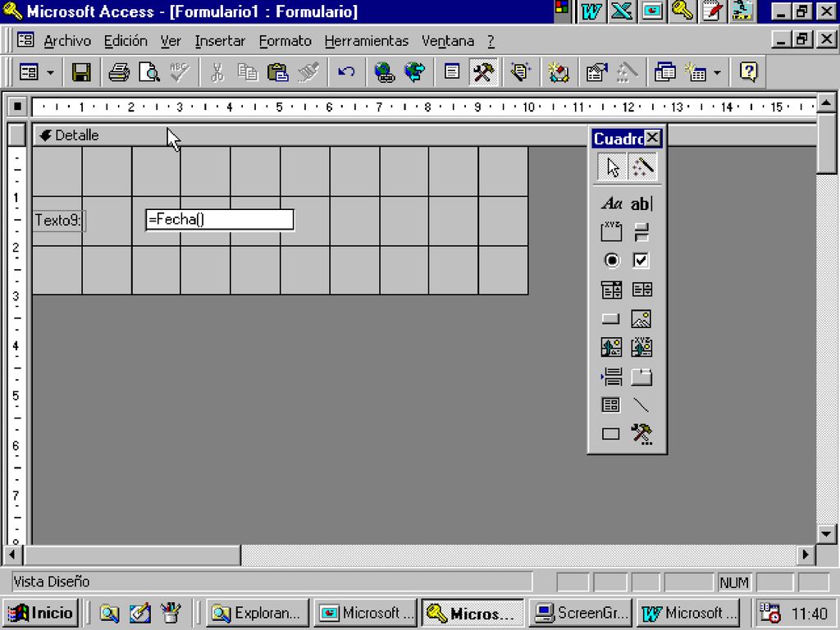Select the Tab Control tool
Screen dimensions: 840x630
click(641, 377)
